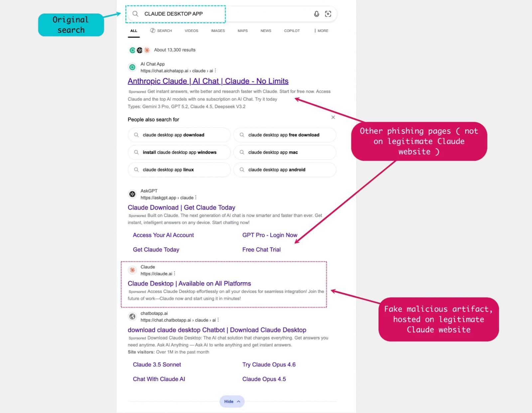Viewport: 532px width, 413px height.
Task: Select suggestion claude desktop app download
Action: click(179, 135)
